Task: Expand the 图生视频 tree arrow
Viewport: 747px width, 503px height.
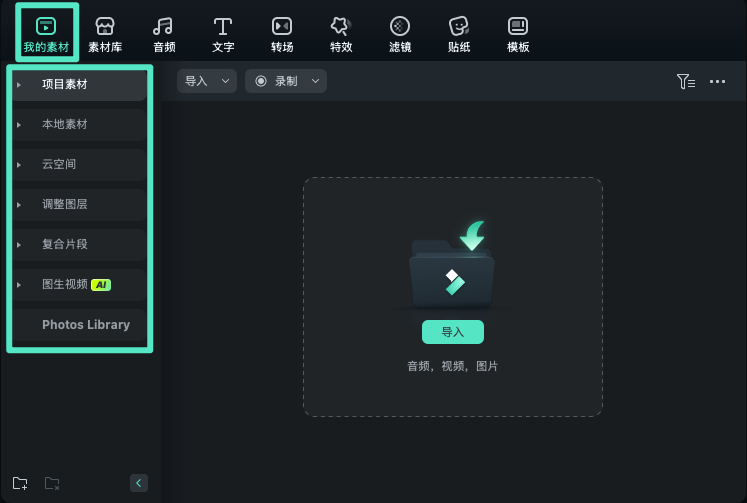Action: [x=19, y=285]
